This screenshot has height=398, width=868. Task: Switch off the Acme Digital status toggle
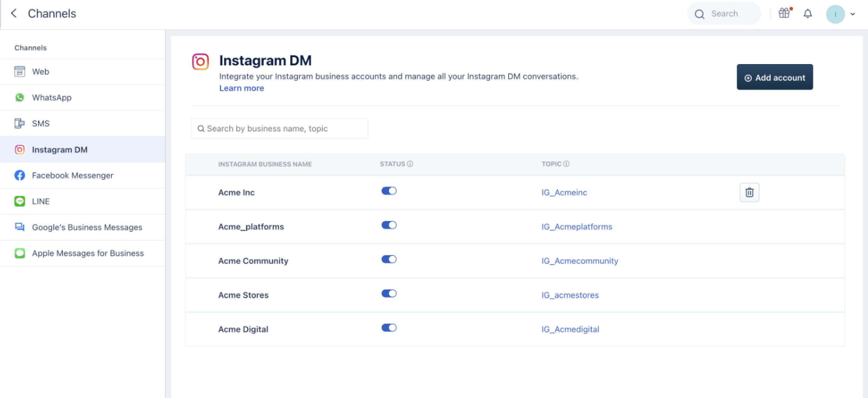point(389,328)
